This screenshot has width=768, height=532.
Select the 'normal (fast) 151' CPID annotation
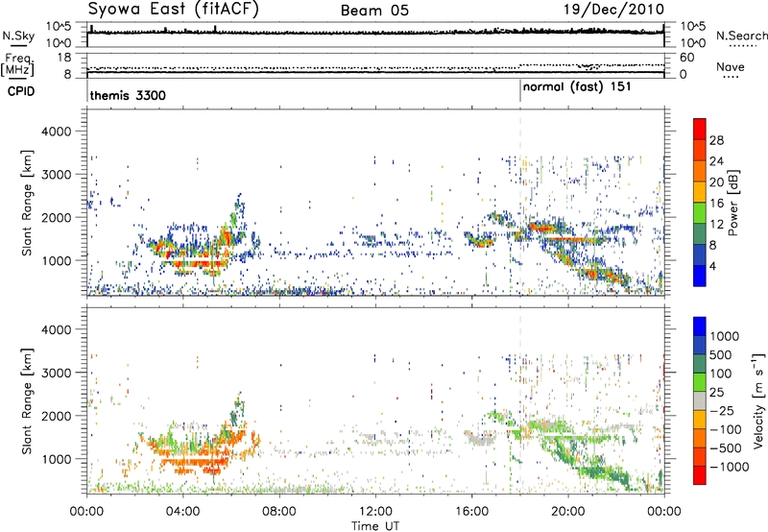click(577, 87)
